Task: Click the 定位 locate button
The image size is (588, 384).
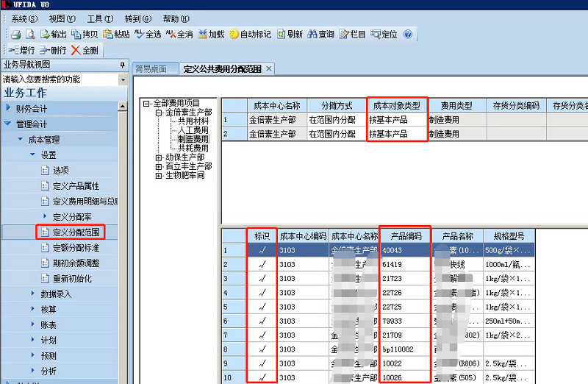Action: click(x=384, y=35)
